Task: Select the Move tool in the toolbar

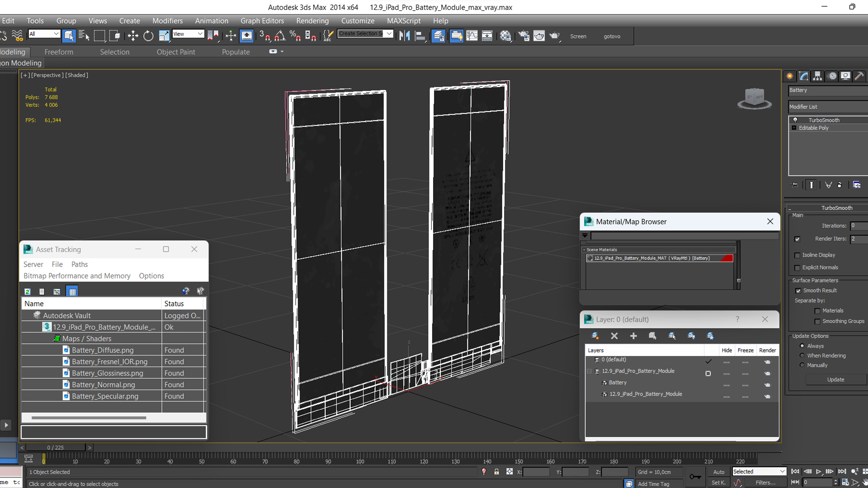Action: (132, 36)
